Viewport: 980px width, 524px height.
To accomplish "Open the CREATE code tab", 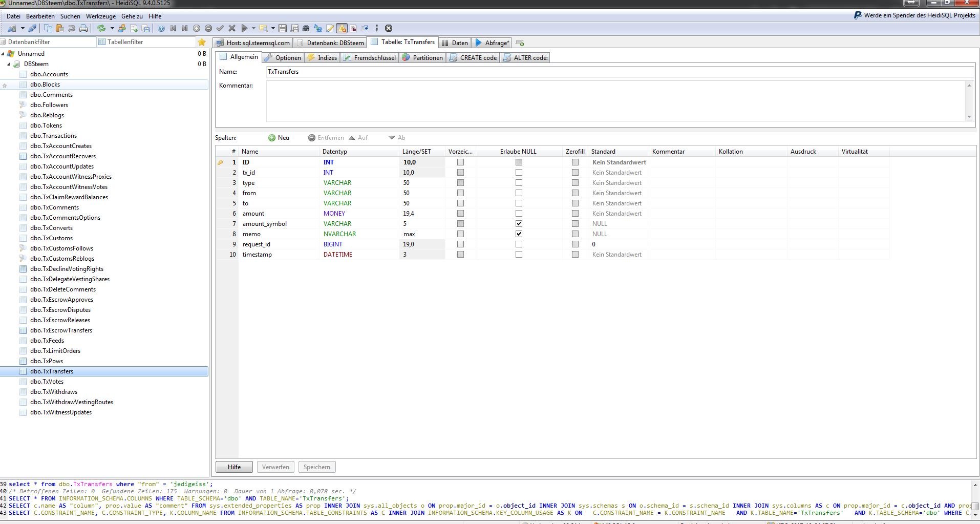I will [x=473, y=58].
